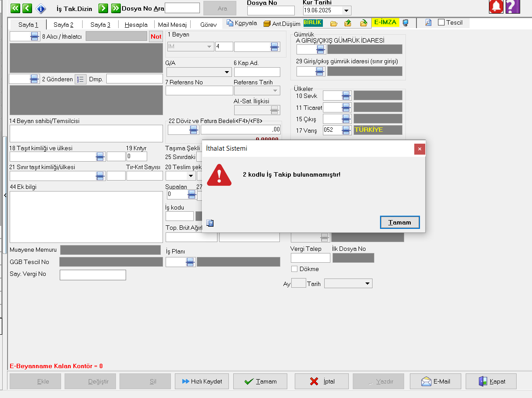
Task: Click the blue info icon
Action: [x=41, y=8]
